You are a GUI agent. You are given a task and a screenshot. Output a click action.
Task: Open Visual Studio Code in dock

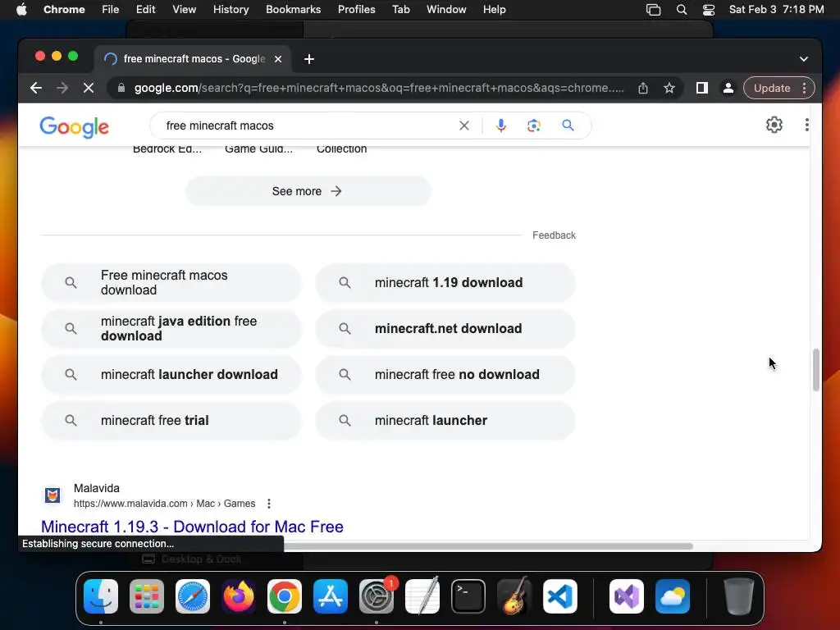point(560,596)
